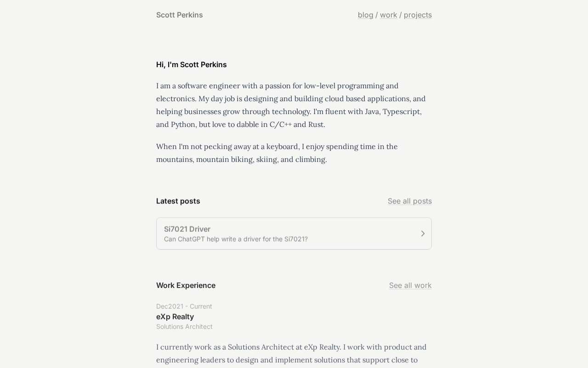
Task: Click the paragraph about mountain biking and skiing
Action: [277, 153]
